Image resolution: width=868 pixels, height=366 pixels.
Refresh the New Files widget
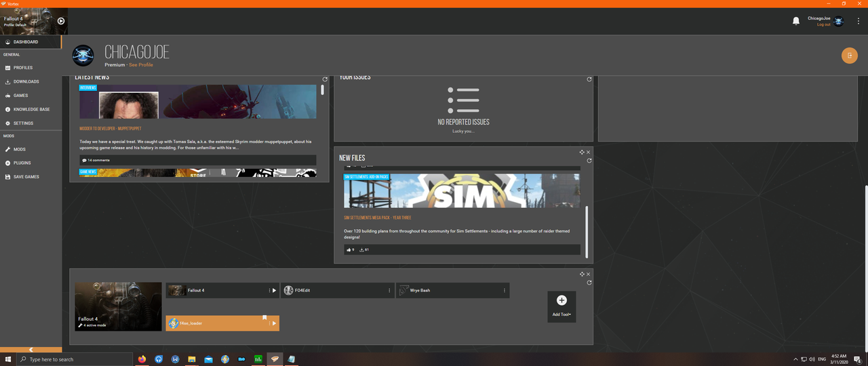(x=589, y=161)
